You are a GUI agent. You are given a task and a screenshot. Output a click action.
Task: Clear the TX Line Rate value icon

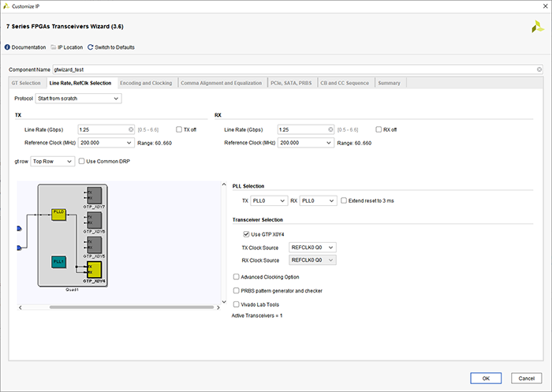tap(131, 129)
